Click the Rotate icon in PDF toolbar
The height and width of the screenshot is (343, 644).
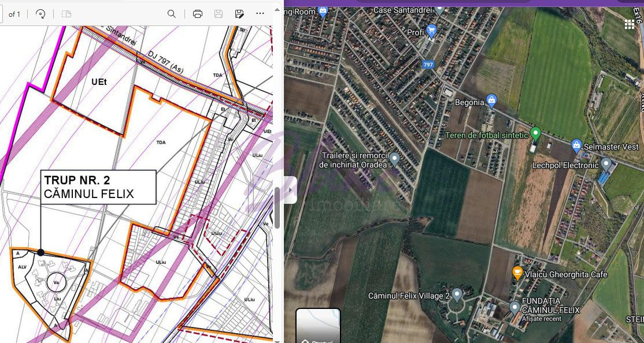(x=40, y=14)
